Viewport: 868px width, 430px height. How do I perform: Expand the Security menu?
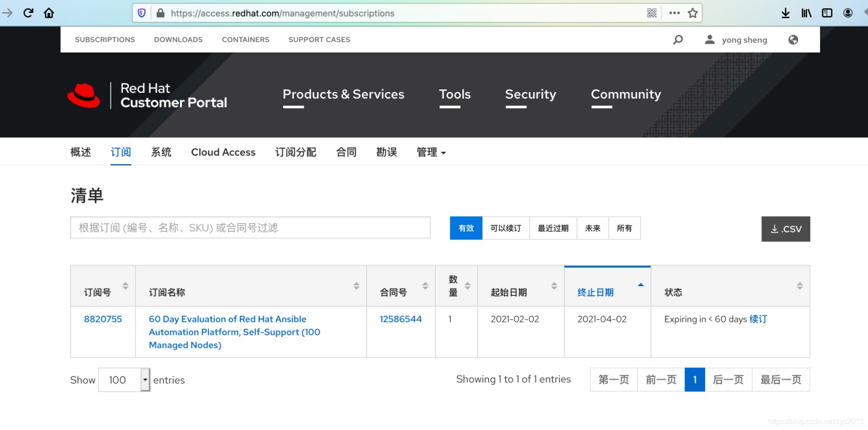pos(531,94)
